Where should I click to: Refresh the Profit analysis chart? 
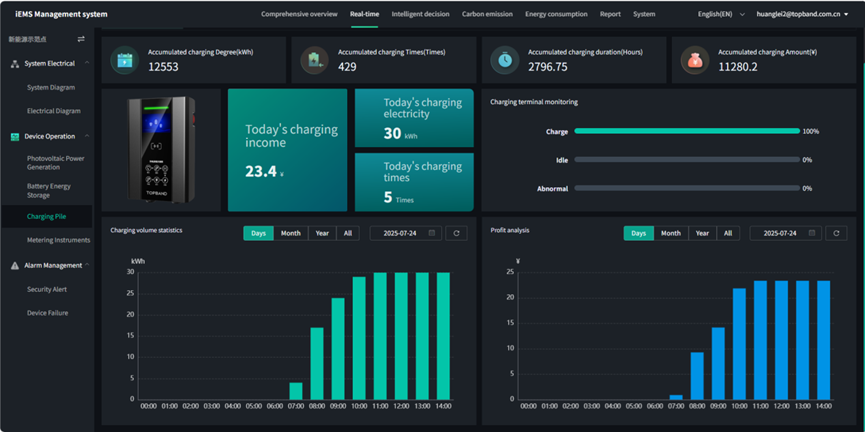[x=836, y=233]
